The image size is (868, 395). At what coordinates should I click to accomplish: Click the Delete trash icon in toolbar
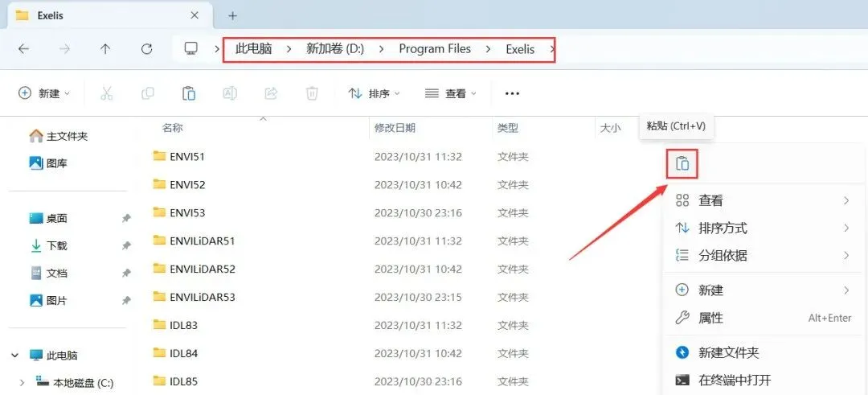tap(312, 93)
